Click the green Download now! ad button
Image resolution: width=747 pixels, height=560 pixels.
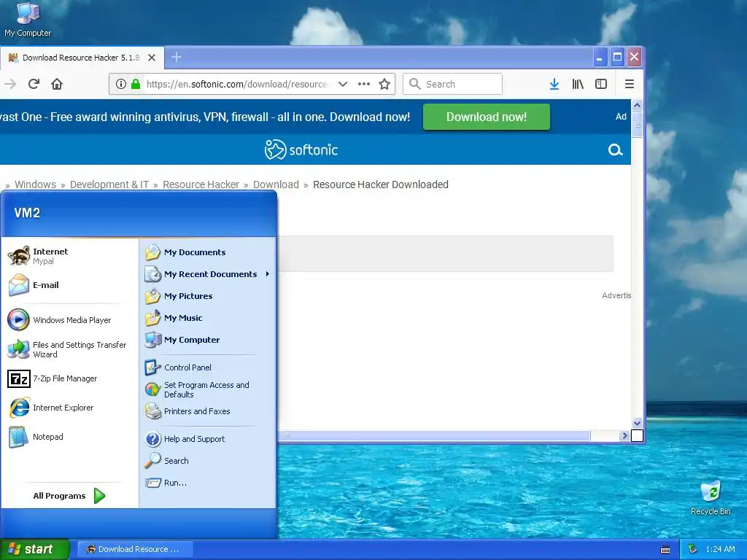pyautogui.click(x=487, y=117)
